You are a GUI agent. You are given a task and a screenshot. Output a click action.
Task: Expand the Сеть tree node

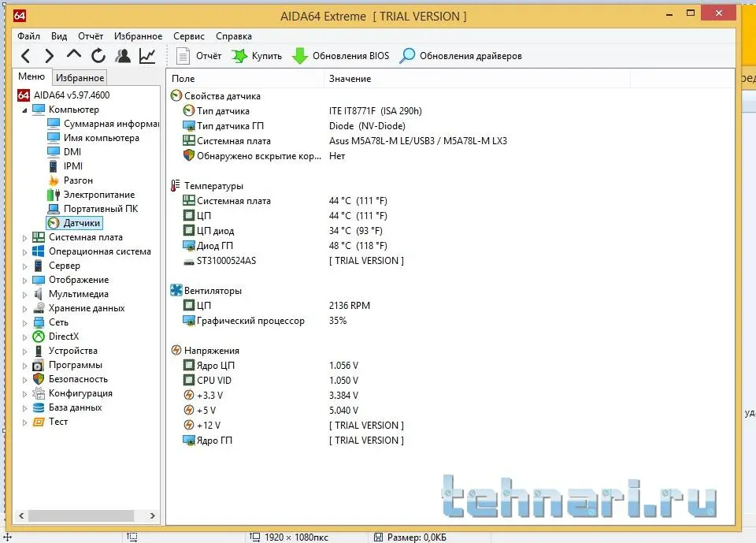pyautogui.click(x=24, y=323)
